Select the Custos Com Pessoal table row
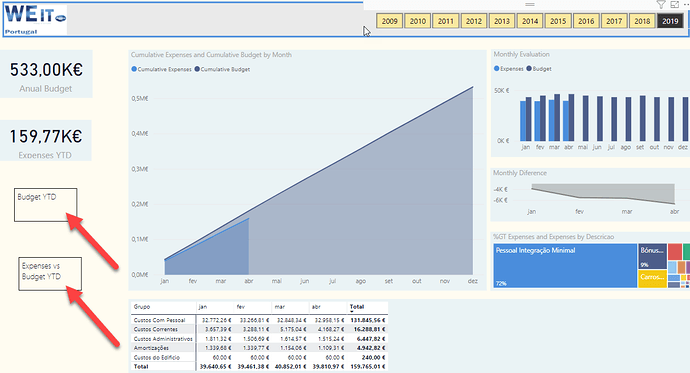This screenshot has height=373, width=690. [259, 320]
